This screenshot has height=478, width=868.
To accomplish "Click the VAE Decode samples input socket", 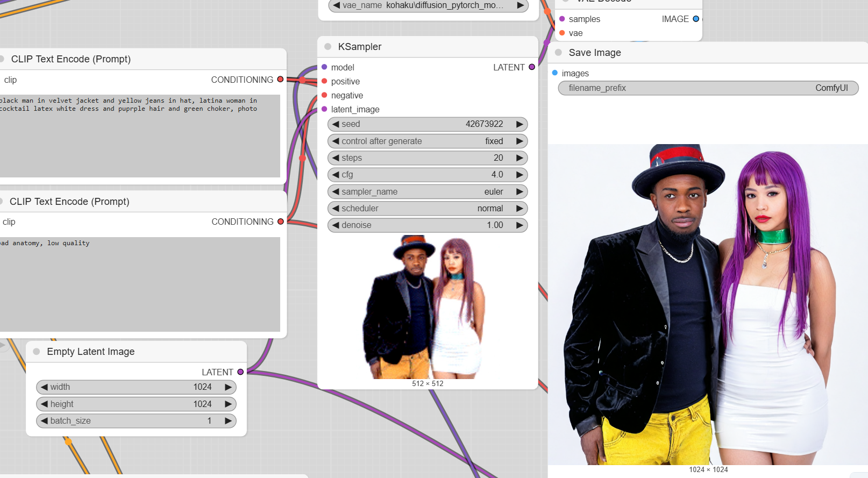I will (562, 19).
